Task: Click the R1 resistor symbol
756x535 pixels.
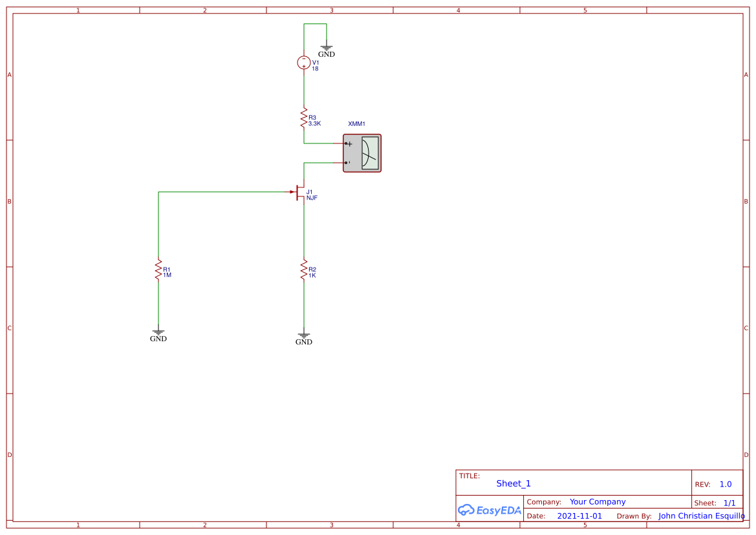Action: 158,270
